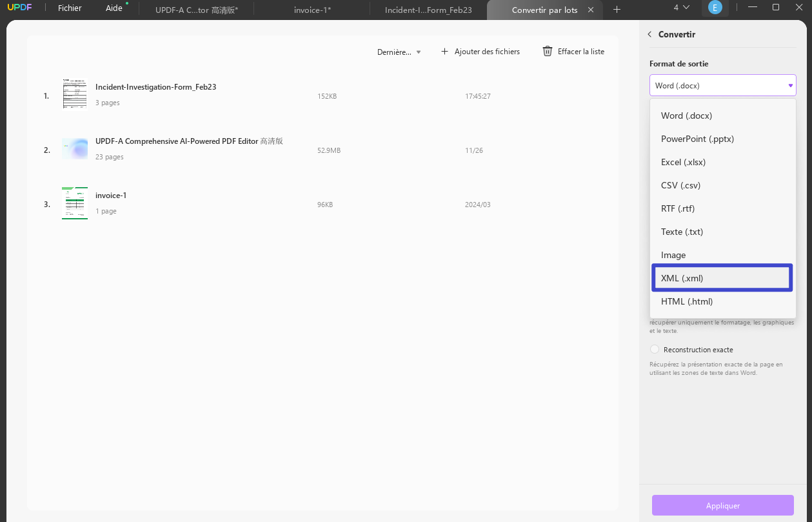812x522 pixels.
Task: Click the trash icon to clear the list
Action: click(548, 51)
